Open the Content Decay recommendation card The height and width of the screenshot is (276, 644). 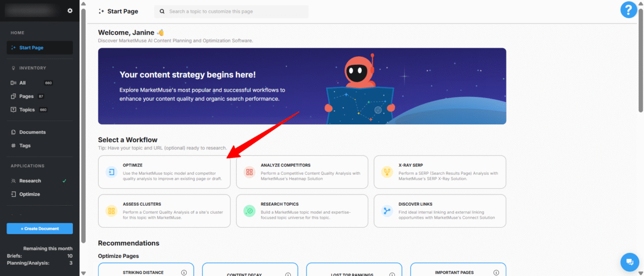point(250,269)
